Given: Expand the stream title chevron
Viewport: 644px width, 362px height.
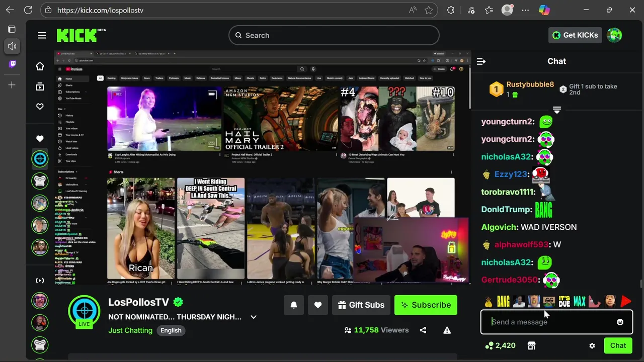Looking at the screenshot, I should [254, 317].
